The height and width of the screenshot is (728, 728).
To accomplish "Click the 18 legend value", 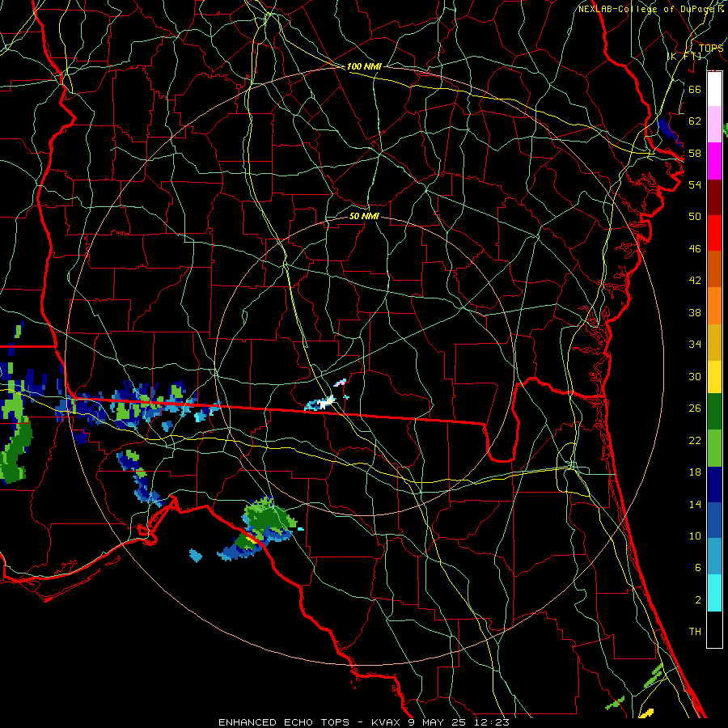I will 695,472.
